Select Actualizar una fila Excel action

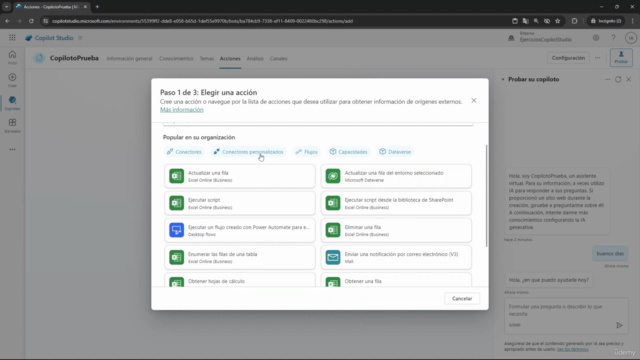tap(240, 176)
